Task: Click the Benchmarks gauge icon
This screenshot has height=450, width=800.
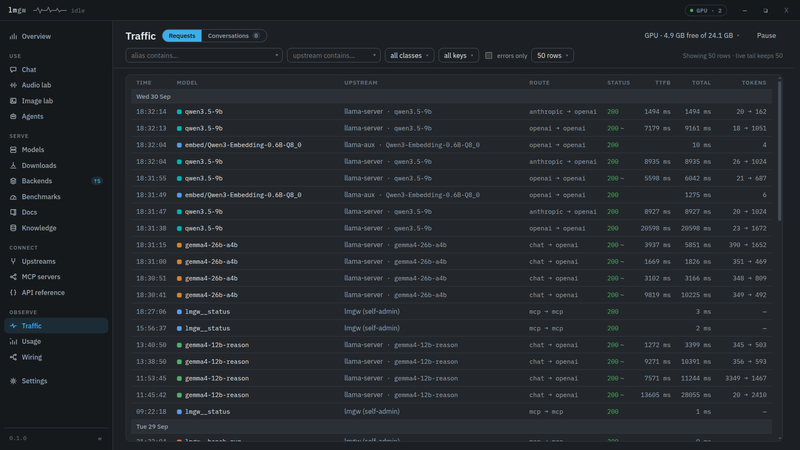Action: point(13,197)
